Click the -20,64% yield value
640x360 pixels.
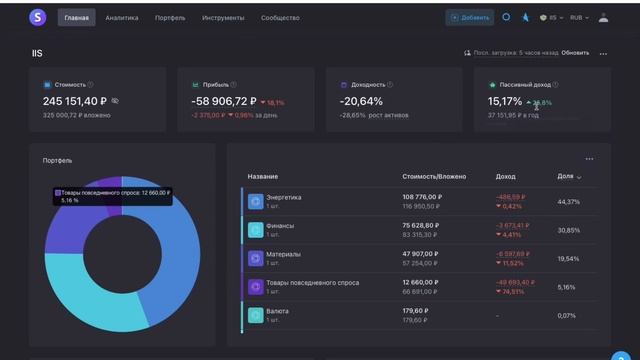(x=361, y=101)
